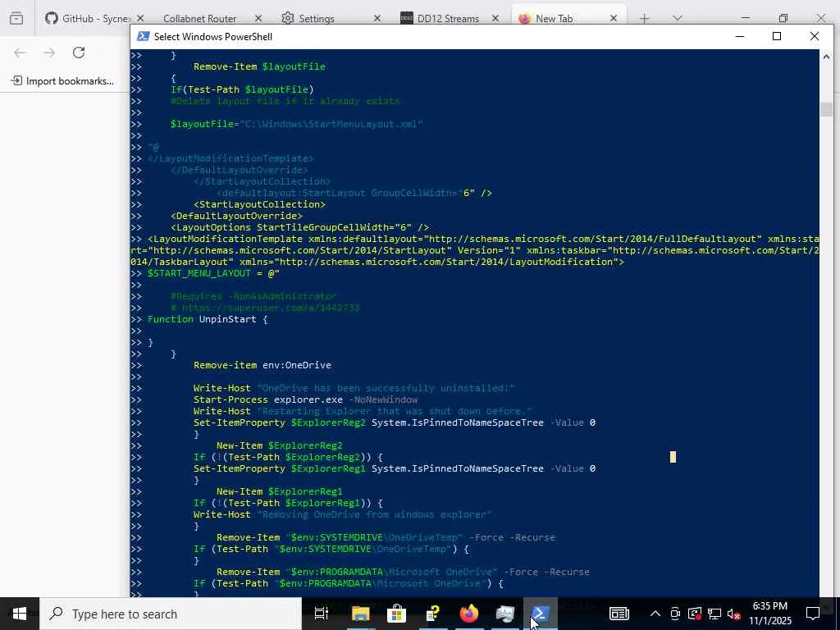Restore down the Firefox window
Image resolution: width=840 pixels, height=630 pixels.
click(783, 18)
